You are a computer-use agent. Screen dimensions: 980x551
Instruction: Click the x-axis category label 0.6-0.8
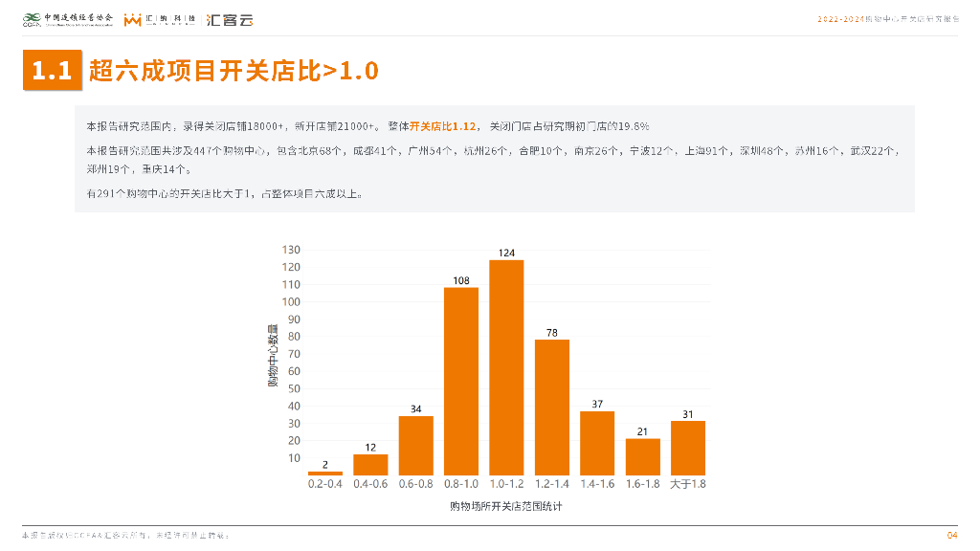coord(416,484)
